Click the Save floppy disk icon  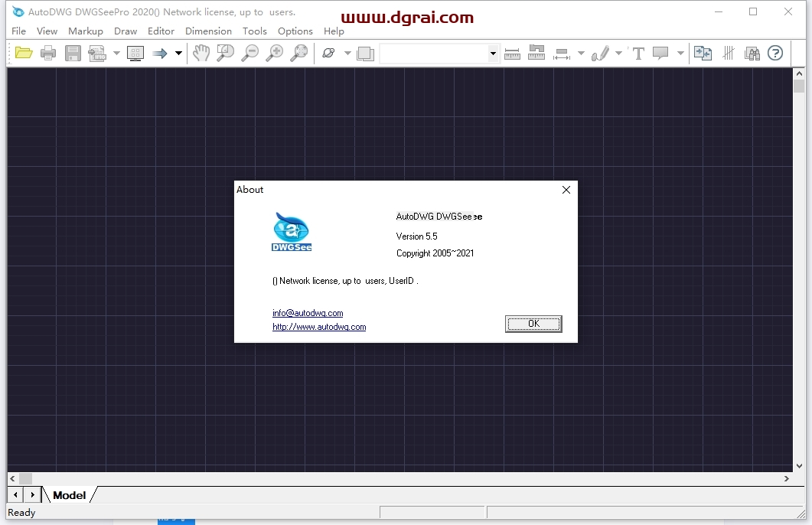pos(73,53)
